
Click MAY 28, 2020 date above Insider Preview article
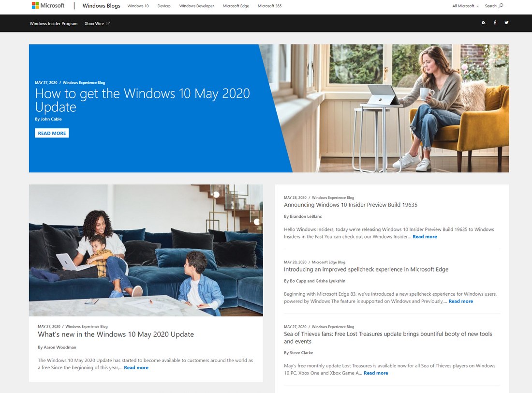tap(295, 197)
